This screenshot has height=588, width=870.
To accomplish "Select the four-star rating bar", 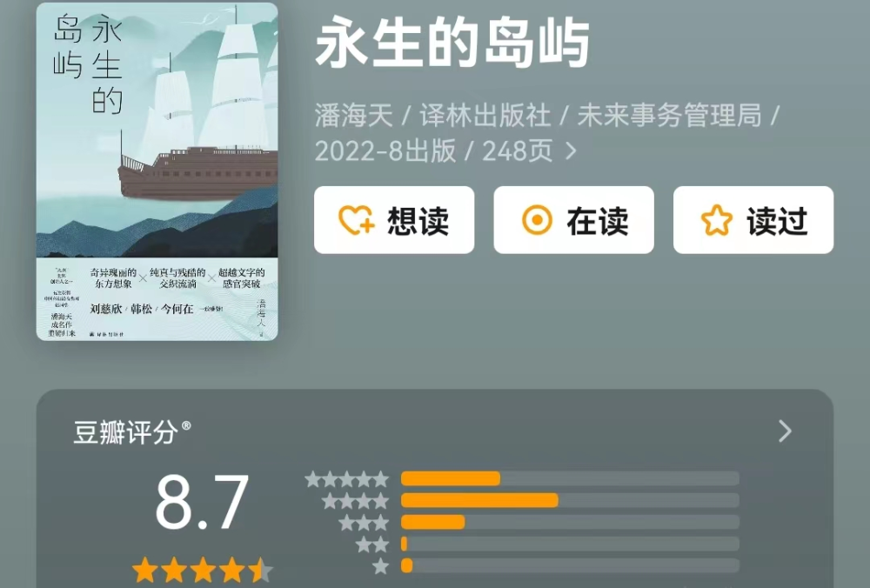I will coord(570,500).
